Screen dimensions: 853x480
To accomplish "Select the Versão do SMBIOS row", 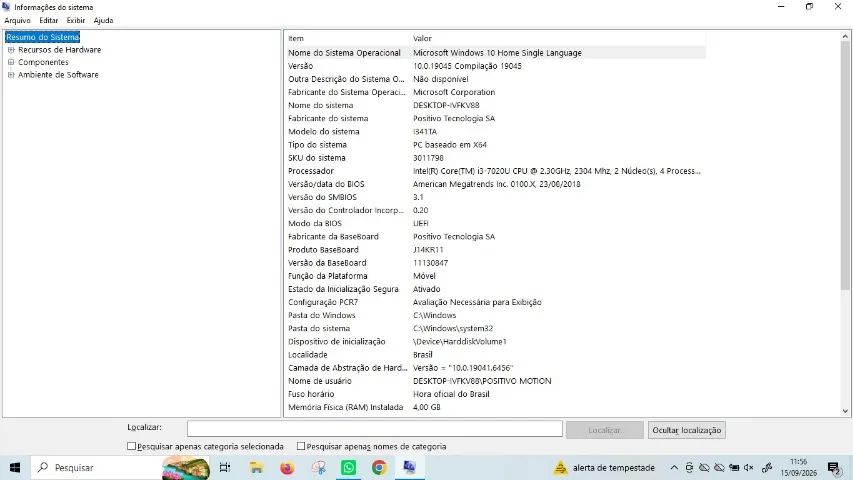I will [495, 197].
